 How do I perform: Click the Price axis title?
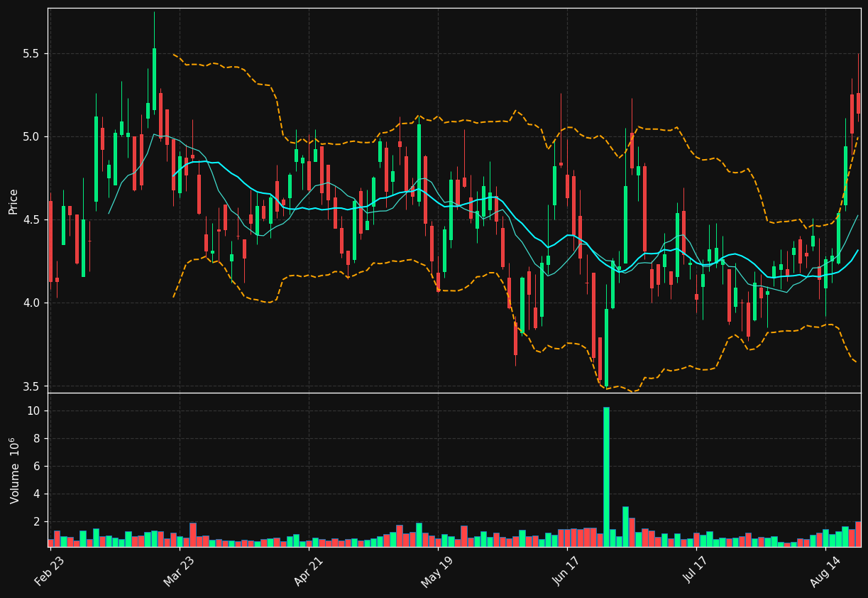click(x=13, y=201)
